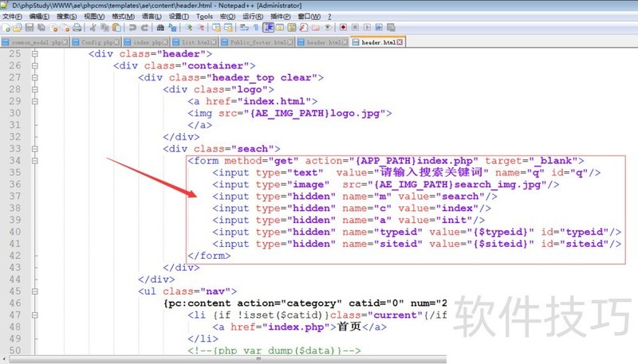Click the Save file toolbar icon
Image resolution: width=638 pixels, height=364 pixels.
point(30,27)
